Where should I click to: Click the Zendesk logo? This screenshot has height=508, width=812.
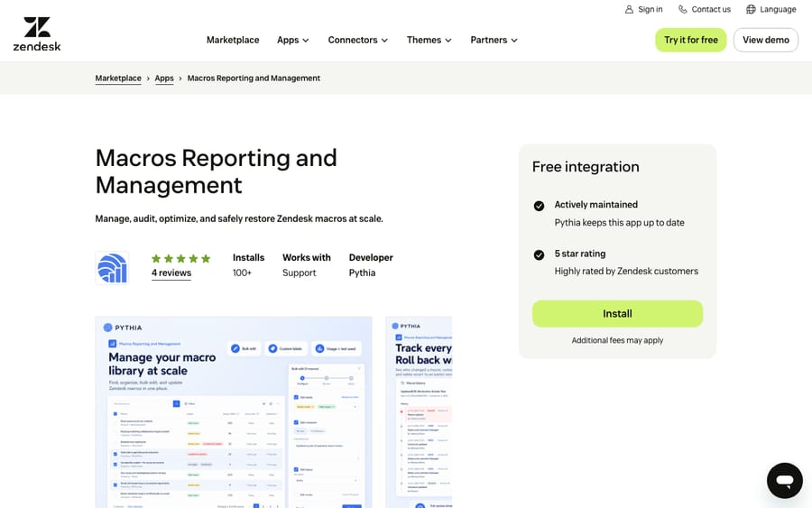click(x=37, y=34)
